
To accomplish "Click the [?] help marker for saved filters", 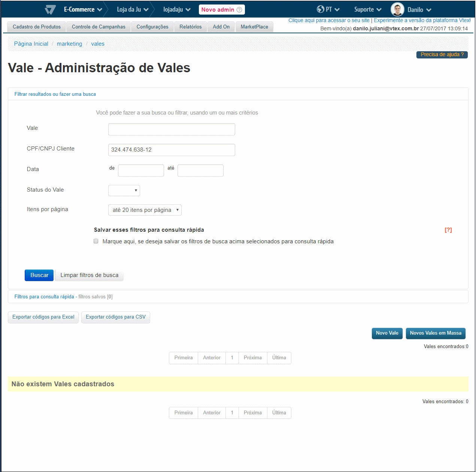I will [x=448, y=230].
